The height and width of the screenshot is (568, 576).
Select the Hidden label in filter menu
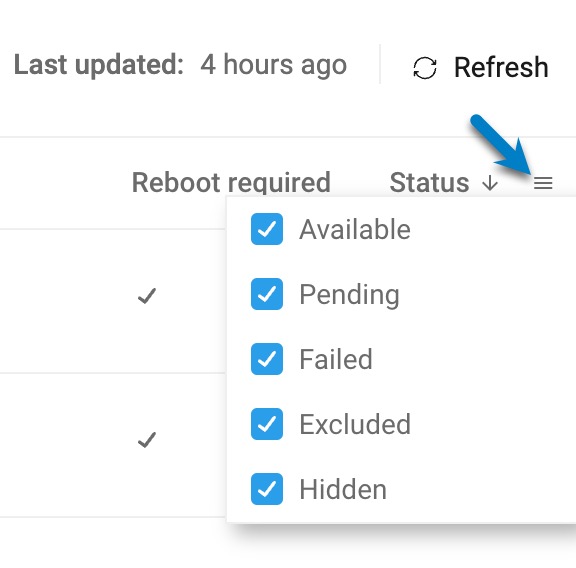click(343, 489)
